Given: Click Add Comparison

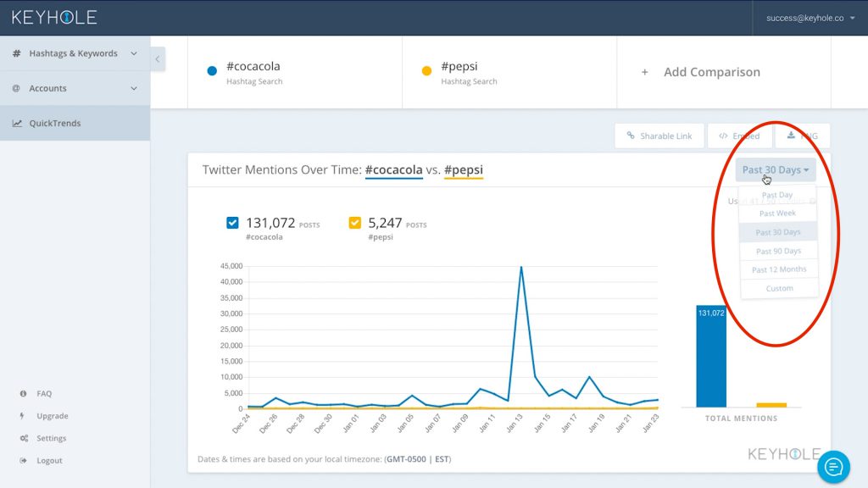Looking at the screenshot, I should click(724, 72).
